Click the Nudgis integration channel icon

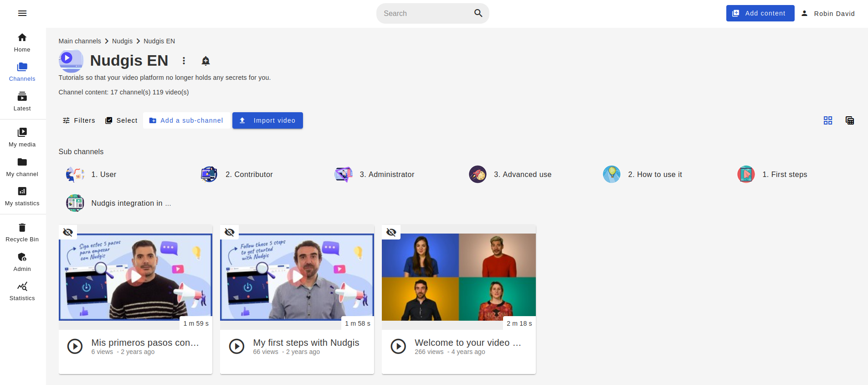click(x=75, y=203)
